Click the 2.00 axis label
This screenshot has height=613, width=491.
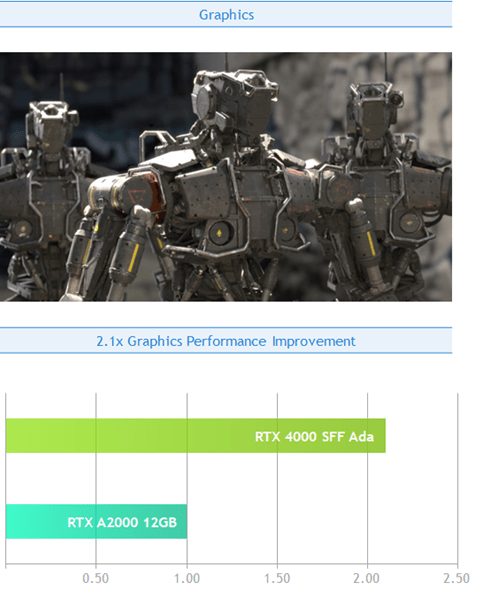click(367, 578)
